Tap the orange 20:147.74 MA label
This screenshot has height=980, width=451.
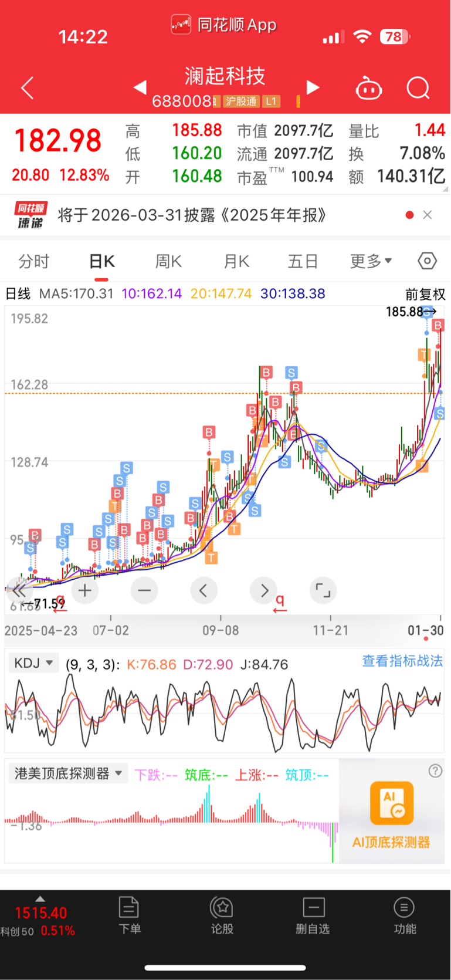coord(221,293)
